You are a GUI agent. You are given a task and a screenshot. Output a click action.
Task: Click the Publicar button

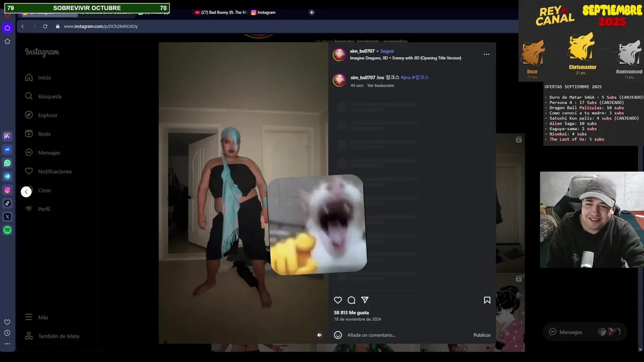pos(482,335)
